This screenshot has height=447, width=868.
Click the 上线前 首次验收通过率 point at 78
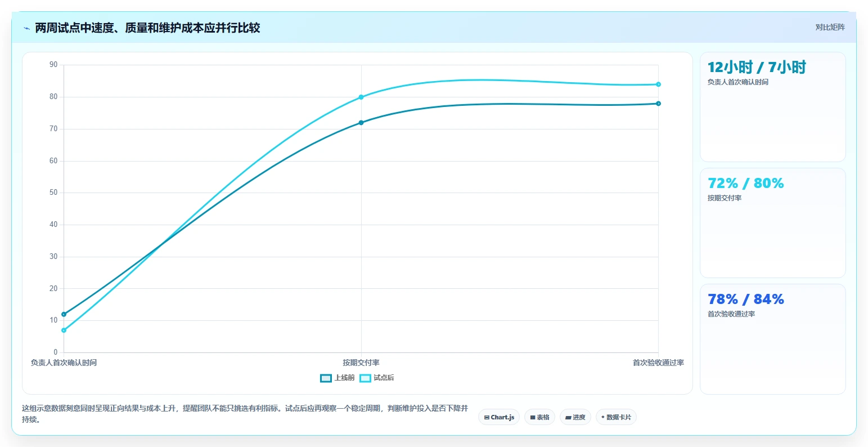(x=658, y=104)
